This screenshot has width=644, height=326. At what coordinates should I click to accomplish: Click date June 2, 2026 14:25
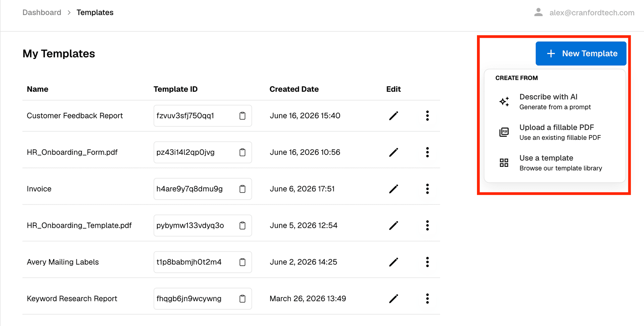(x=303, y=262)
